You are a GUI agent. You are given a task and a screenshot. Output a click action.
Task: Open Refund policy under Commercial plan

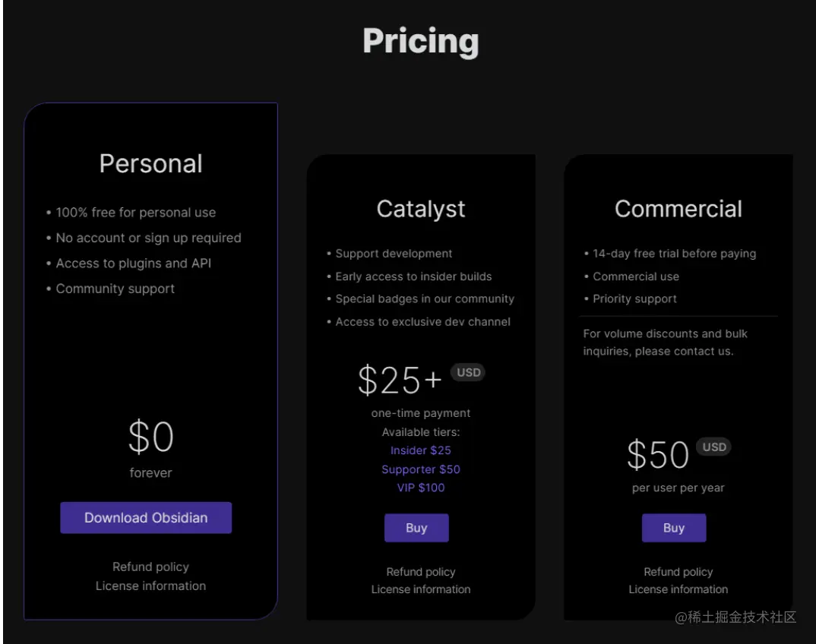pos(678,572)
